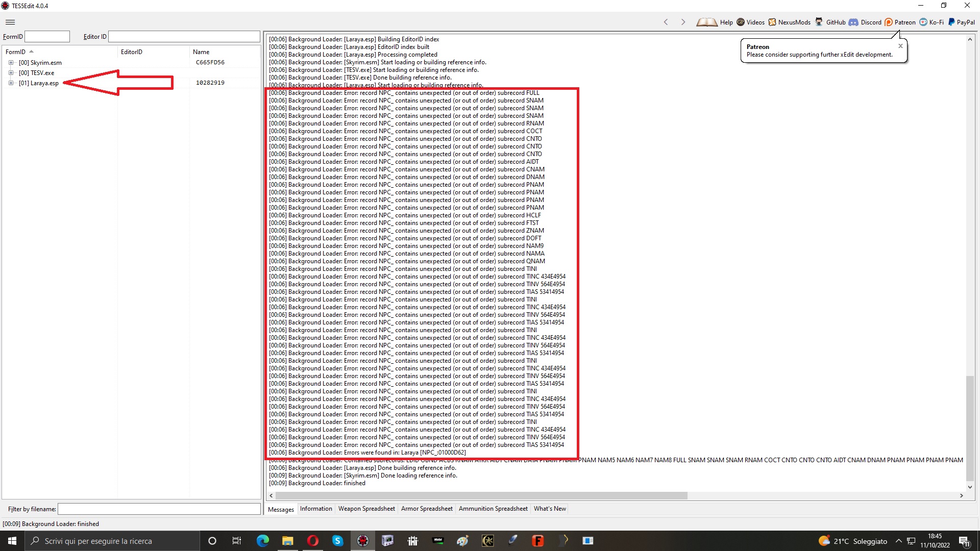This screenshot has height=551, width=980.
Task: Sort by Name column header
Action: click(x=225, y=52)
